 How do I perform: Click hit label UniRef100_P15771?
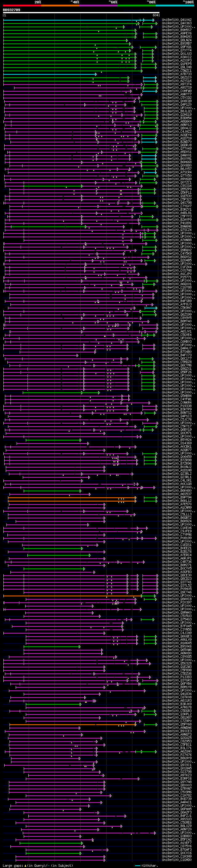click(177, 277)
